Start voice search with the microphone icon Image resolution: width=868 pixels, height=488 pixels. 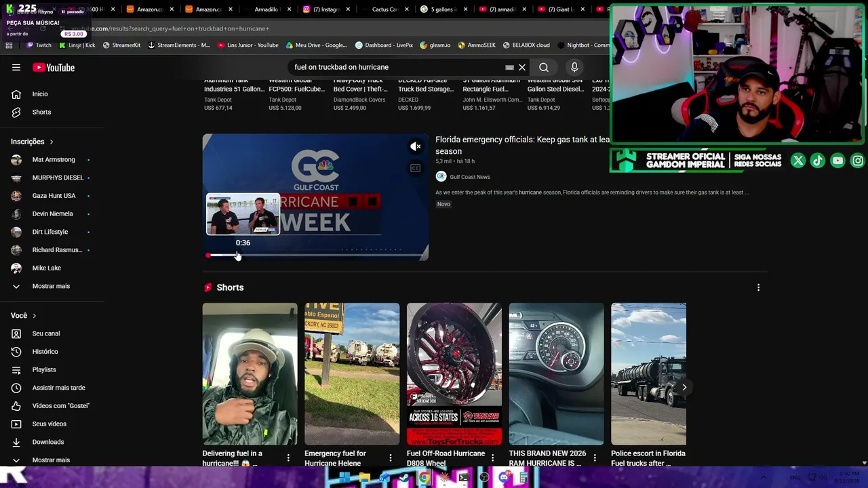point(574,67)
